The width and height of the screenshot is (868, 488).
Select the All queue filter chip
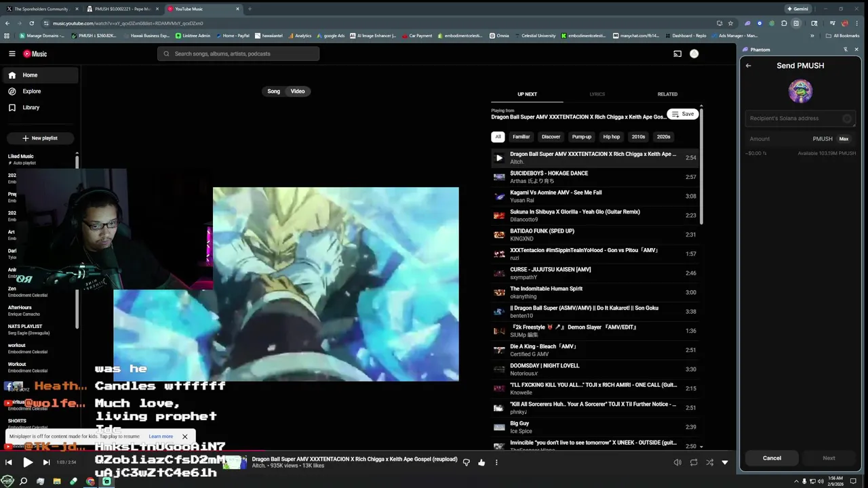pos(498,137)
